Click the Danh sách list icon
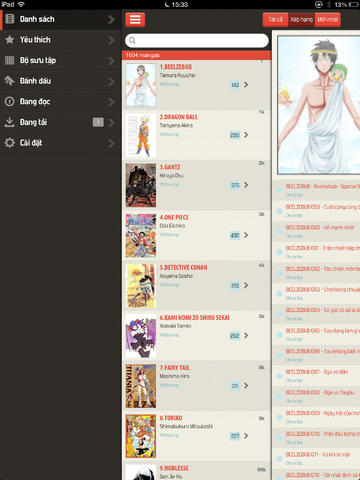The width and height of the screenshot is (360, 480). tap(10, 19)
